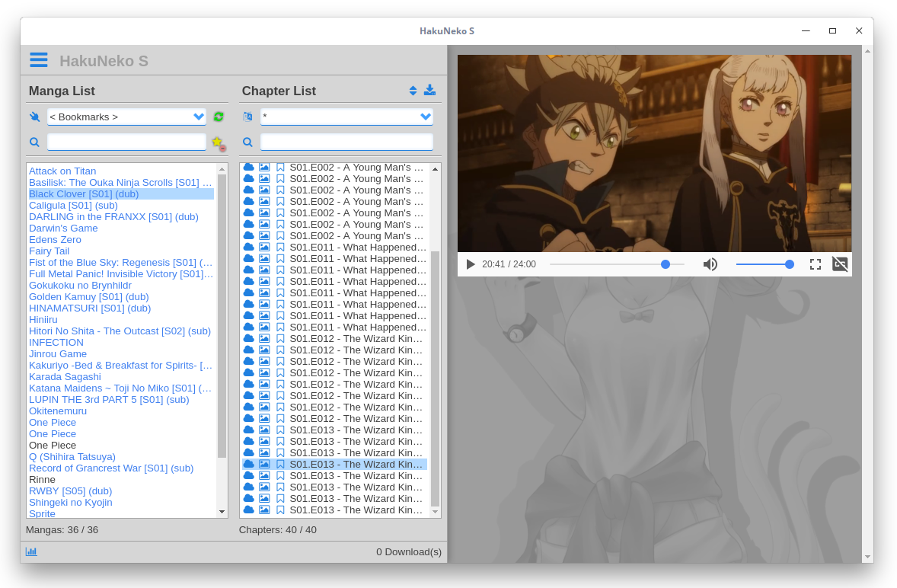Open the chapter filter dropdown arrow
This screenshot has height=588, width=897.
[x=426, y=116]
